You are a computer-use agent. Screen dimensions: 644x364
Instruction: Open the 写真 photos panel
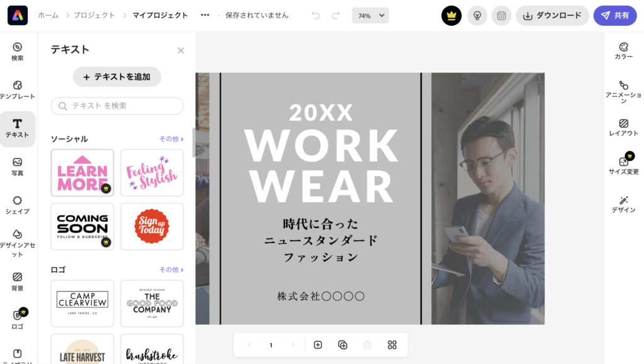tap(17, 167)
